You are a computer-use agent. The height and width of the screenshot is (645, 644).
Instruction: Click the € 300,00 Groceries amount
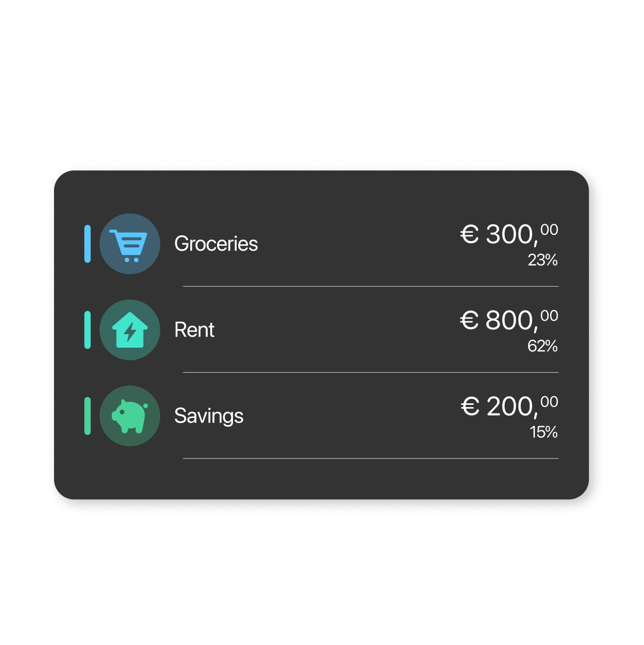tap(508, 234)
